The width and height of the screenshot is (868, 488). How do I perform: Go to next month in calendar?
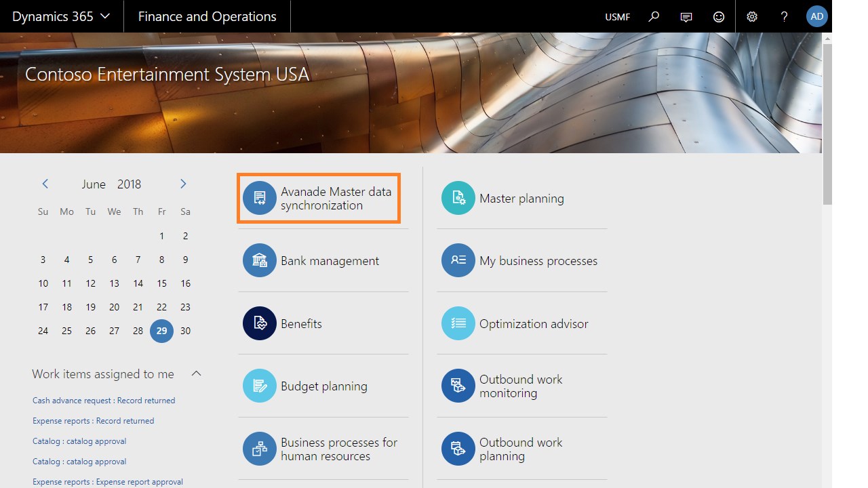tap(183, 184)
